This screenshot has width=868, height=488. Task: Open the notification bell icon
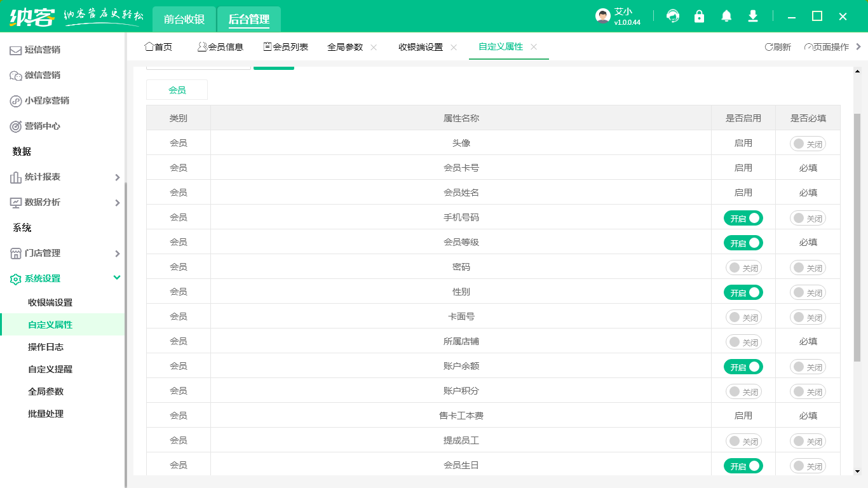(726, 17)
